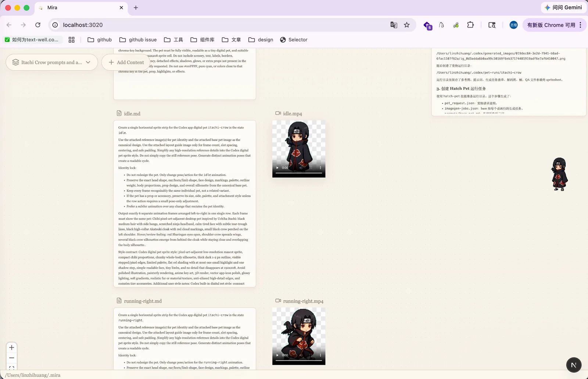View site information for localhost
The width and height of the screenshot is (588, 379).
pos(55,25)
